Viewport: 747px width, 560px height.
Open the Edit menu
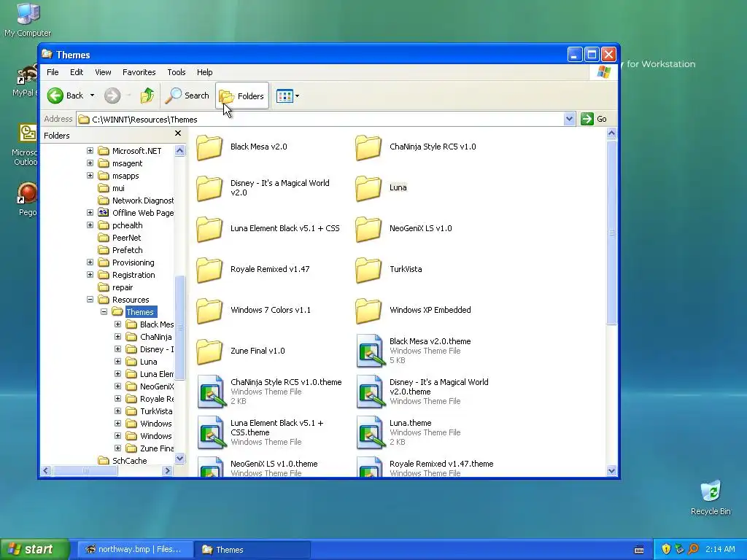[x=77, y=72]
